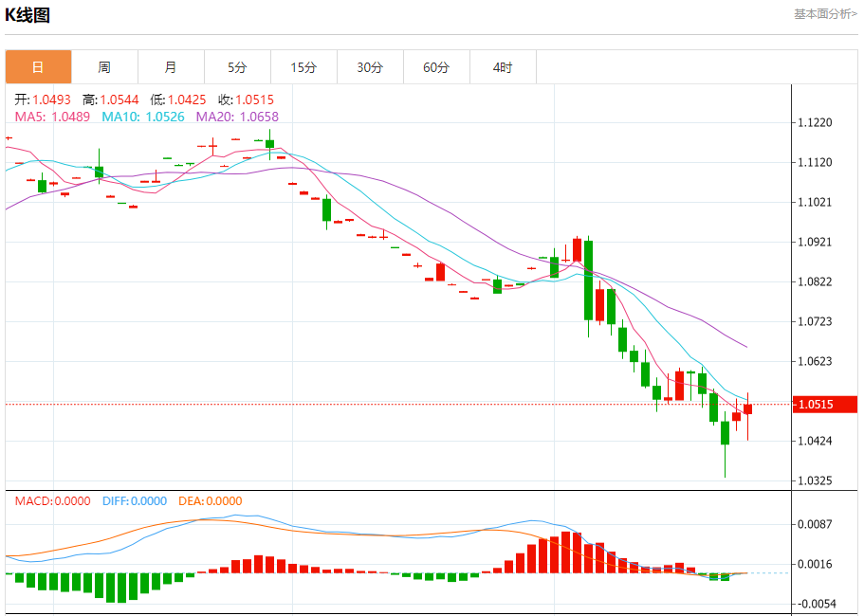Click the MACD value label

(52, 501)
